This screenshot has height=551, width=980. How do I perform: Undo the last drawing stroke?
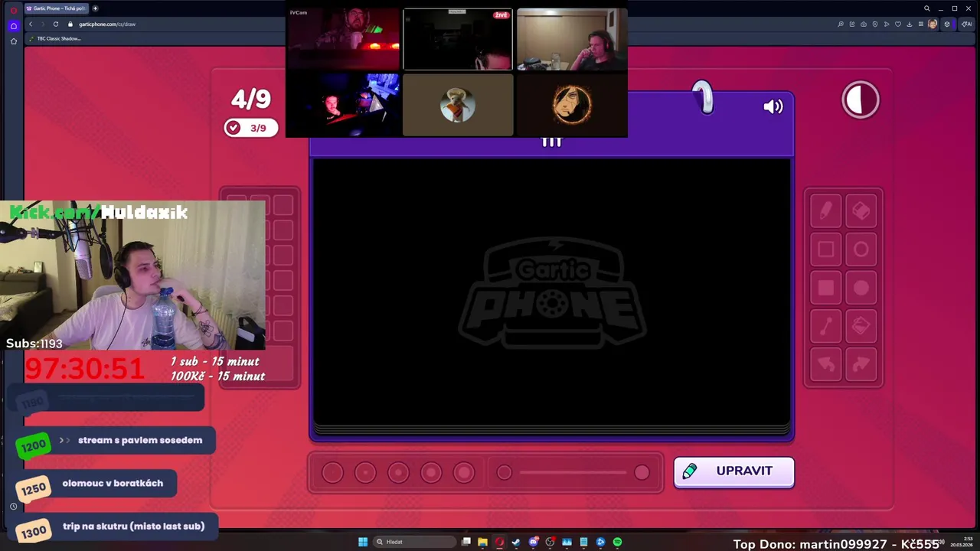click(x=826, y=364)
